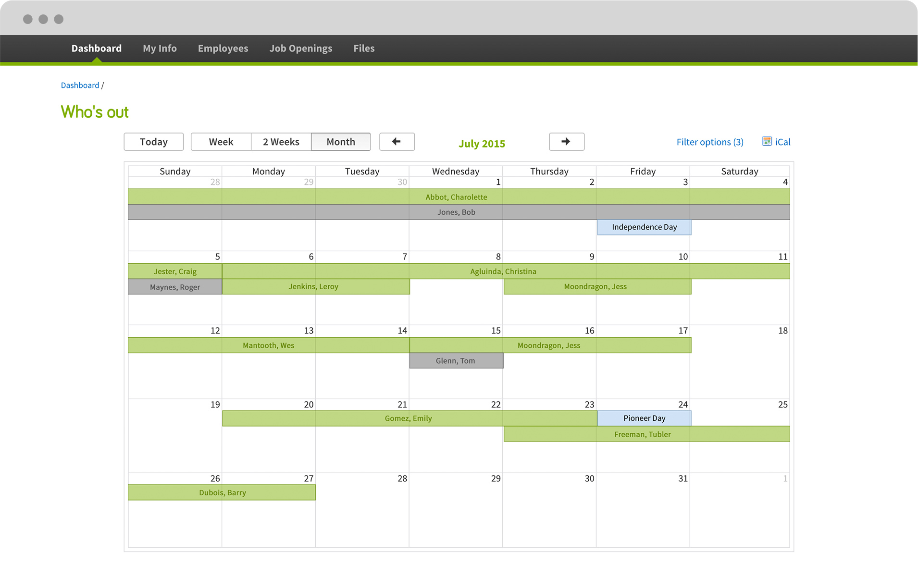Viewport: 918px width, 588px height.
Task: Open the Filter options (3) link
Action: click(x=709, y=142)
